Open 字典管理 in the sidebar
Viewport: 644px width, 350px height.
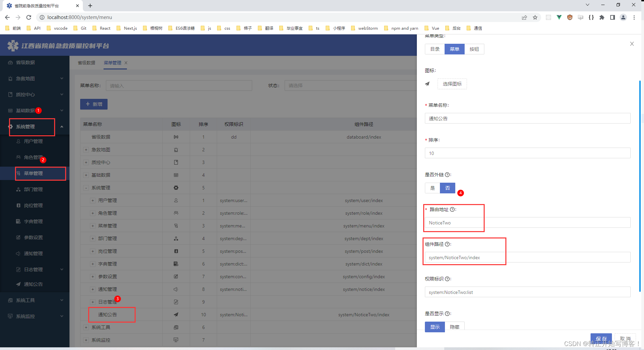(33, 221)
